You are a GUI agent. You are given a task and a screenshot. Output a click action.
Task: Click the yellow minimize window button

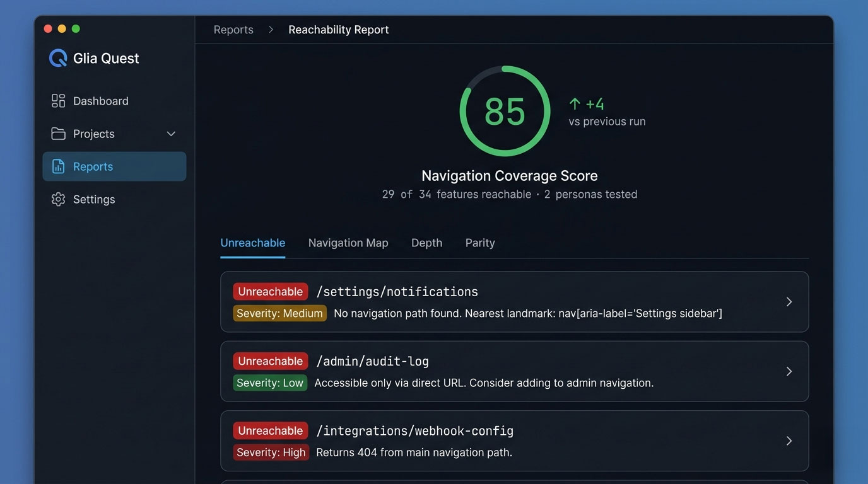tap(62, 29)
